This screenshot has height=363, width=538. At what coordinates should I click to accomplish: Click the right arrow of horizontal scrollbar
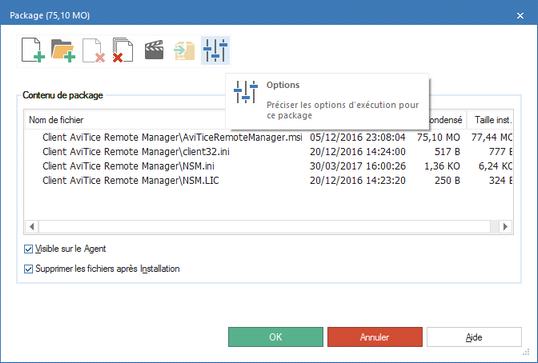tap(505, 226)
